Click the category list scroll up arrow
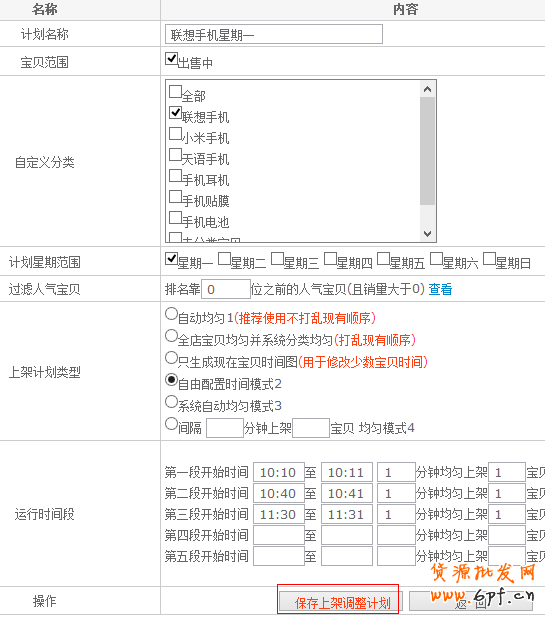Image resolution: width=545 pixels, height=617 pixels. point(427,89)
